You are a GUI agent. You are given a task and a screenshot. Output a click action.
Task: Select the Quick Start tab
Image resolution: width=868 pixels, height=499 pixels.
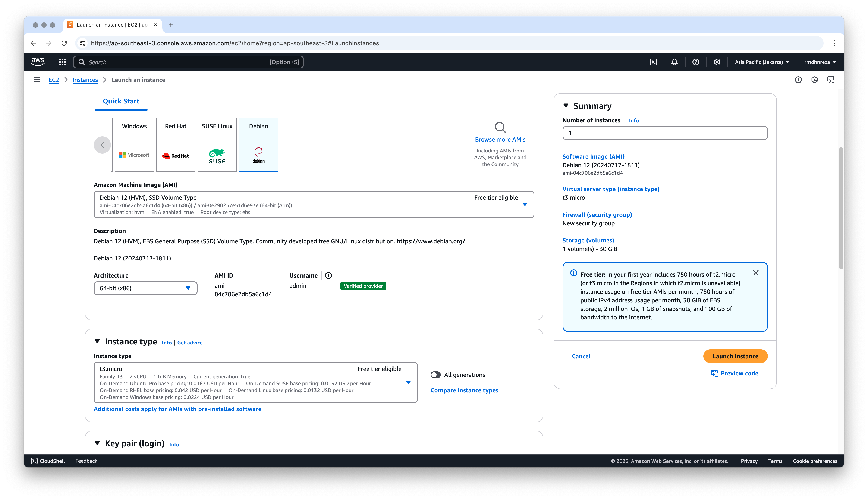[121, 101]
